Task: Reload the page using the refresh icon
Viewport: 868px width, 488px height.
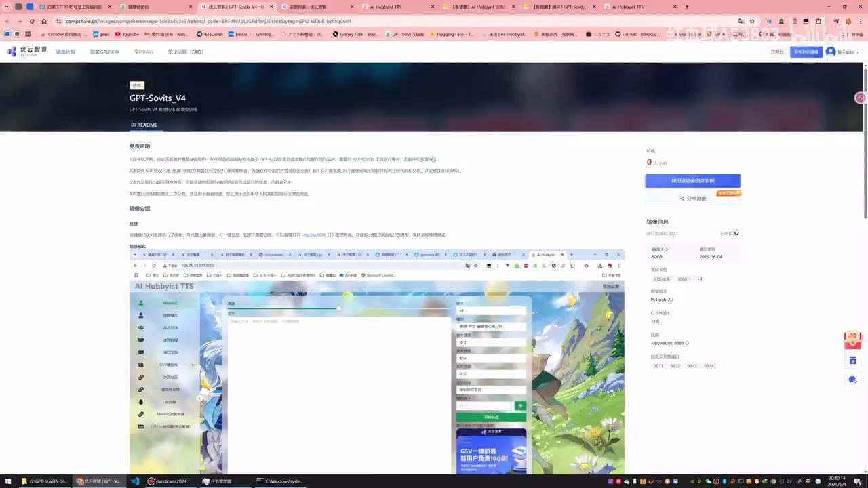Action: [32, 21]
